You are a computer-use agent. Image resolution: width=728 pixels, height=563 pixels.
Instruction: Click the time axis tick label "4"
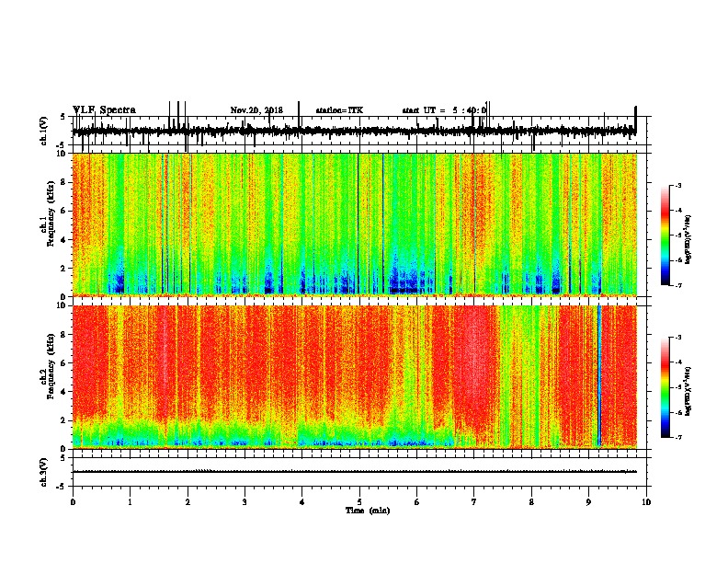[302, 502]
